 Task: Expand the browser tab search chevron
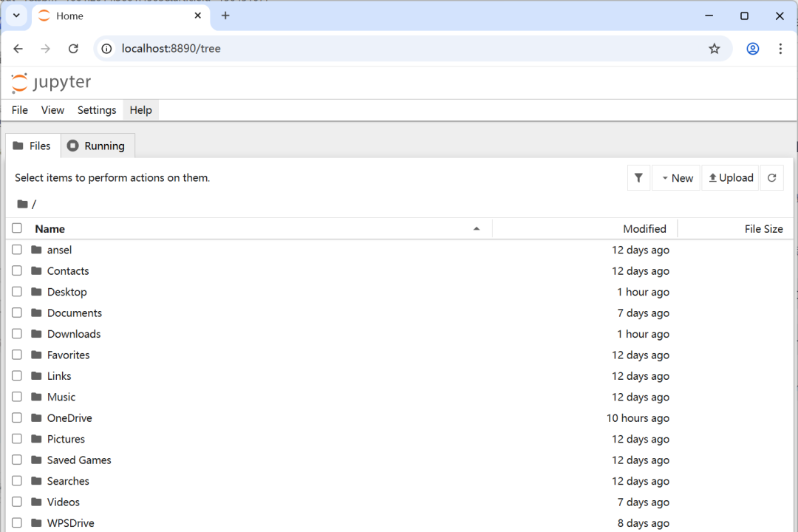(16, 16)
